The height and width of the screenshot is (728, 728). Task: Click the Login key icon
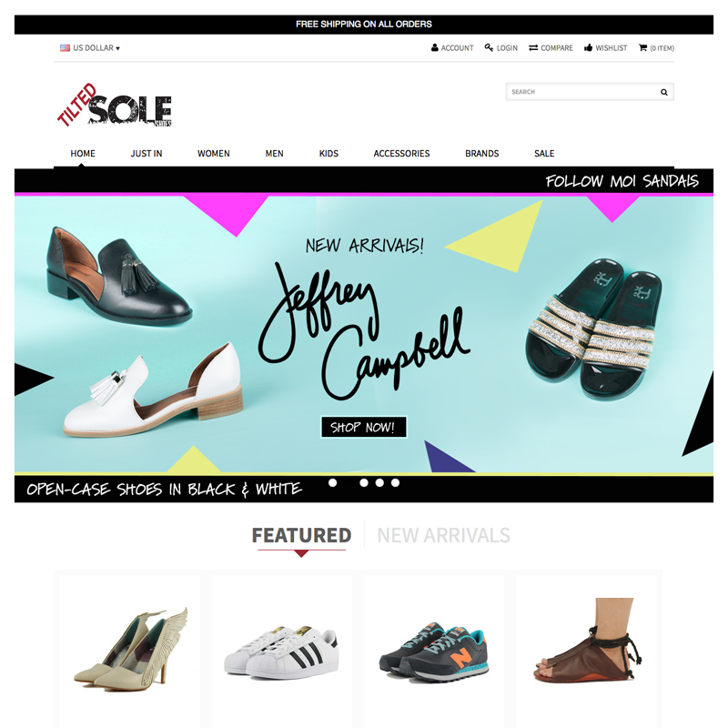(x=489, y=48)
